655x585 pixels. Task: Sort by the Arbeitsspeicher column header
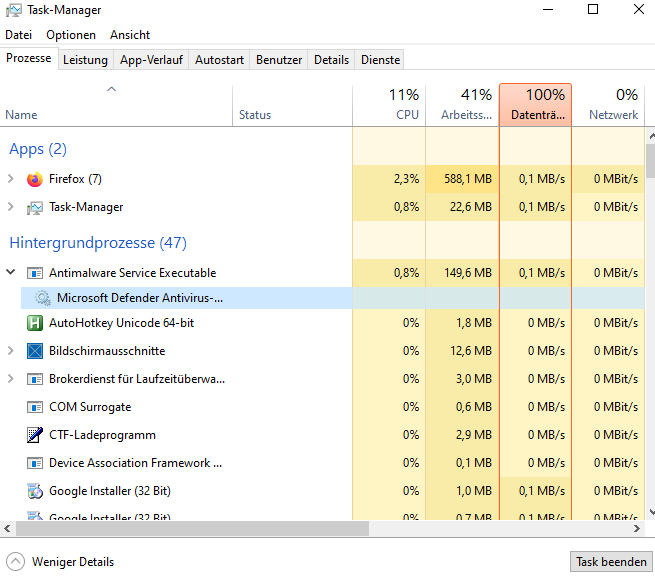pos(462,105)
